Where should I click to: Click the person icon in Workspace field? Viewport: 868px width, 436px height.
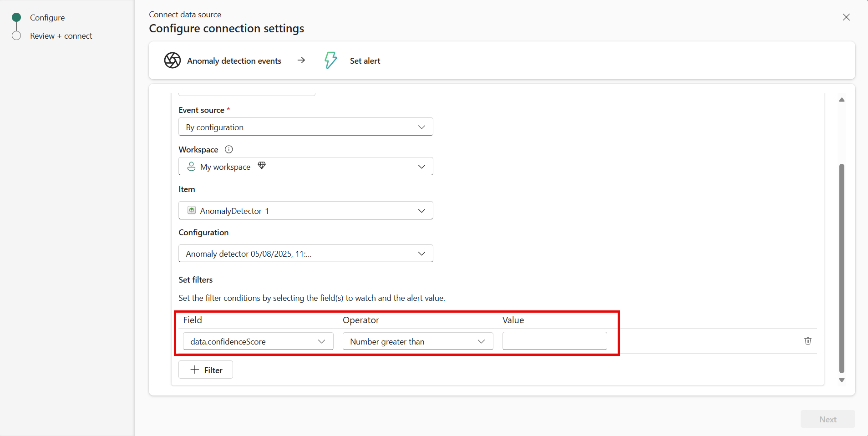192,167
